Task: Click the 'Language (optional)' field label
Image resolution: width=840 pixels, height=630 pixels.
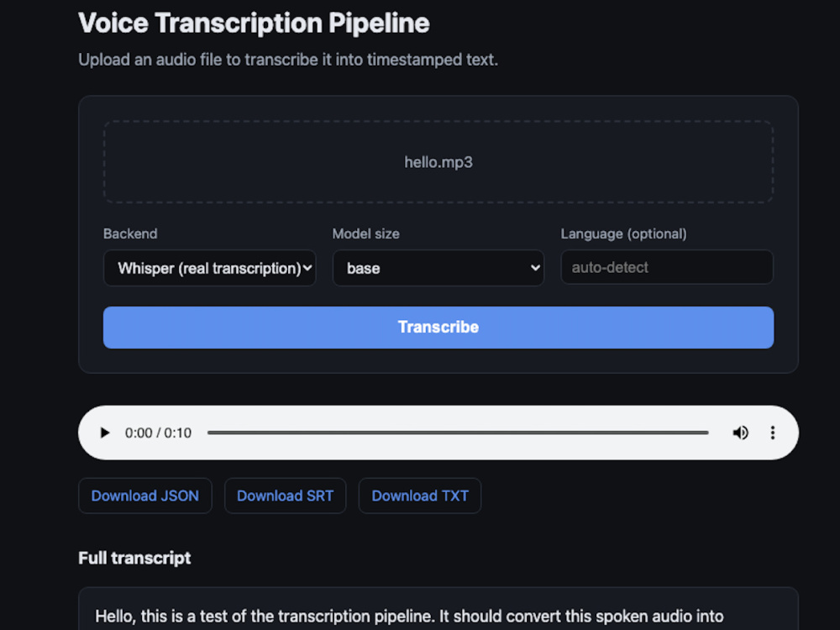Action: (623, 234)
